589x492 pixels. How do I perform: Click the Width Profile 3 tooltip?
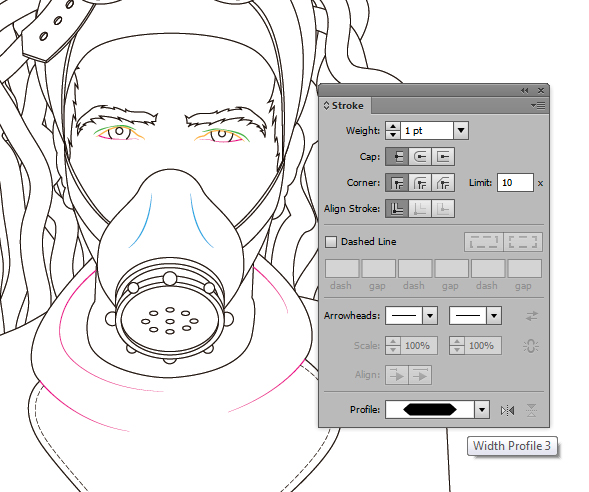pyautogui.click(x=512, y=446)
